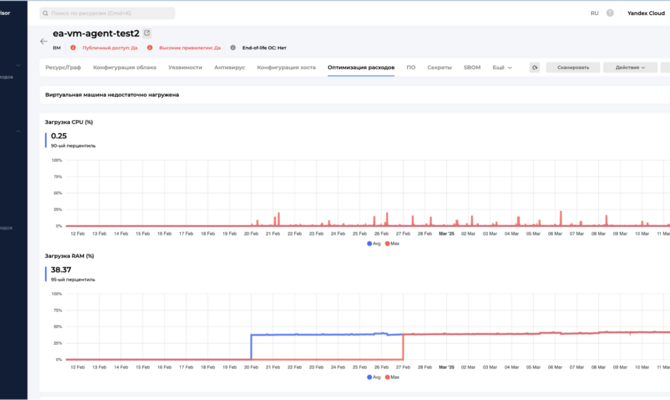
Task: Click Mar '25 label on CPU chart axis
Action: tap(447, 234)
